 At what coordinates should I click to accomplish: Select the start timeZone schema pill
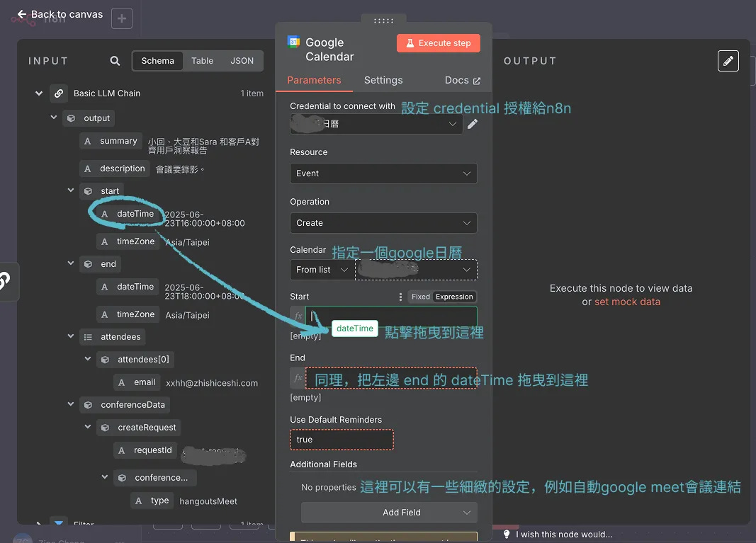click(128, 241)
